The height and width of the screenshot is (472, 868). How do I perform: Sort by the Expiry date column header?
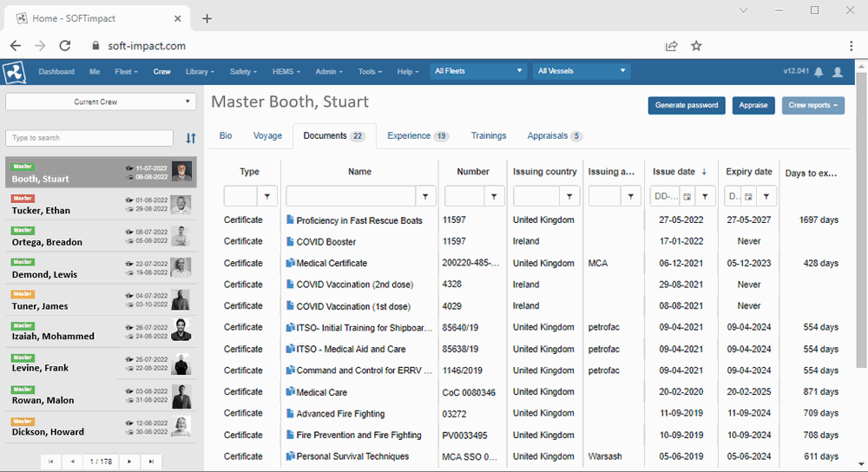[x=748, y=172]
